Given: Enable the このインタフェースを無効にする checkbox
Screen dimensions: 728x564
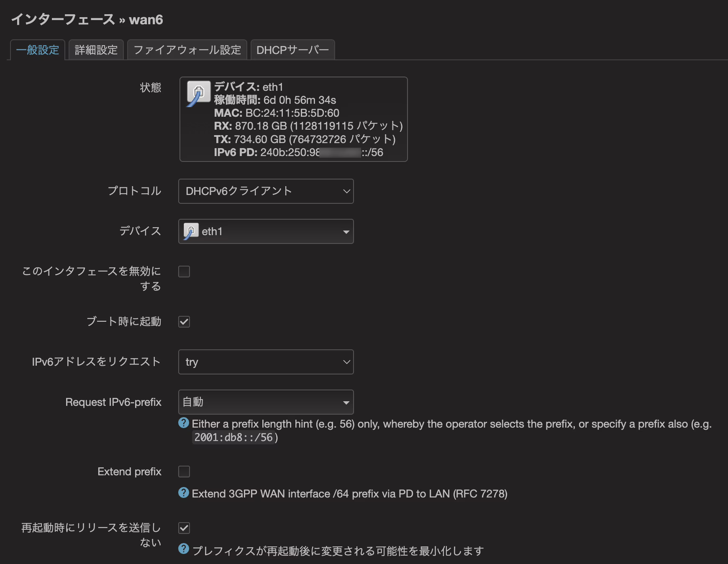Looking at the screenshot, I should coord(184,272).
